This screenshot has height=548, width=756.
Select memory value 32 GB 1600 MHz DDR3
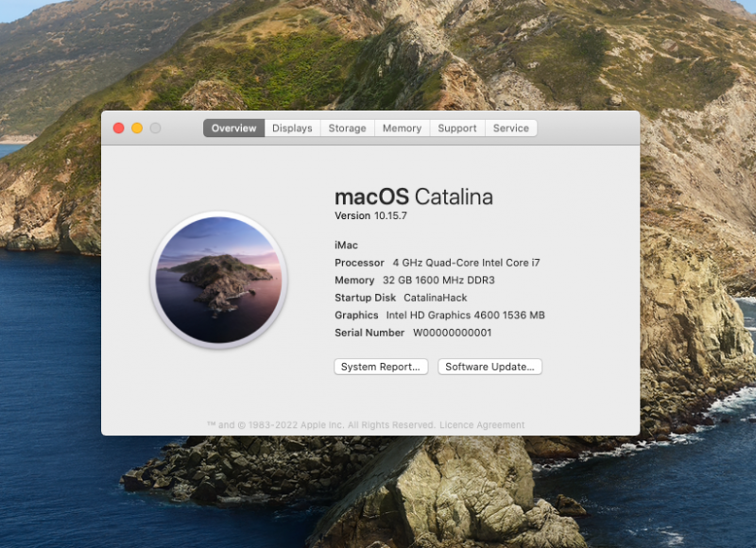438,281
